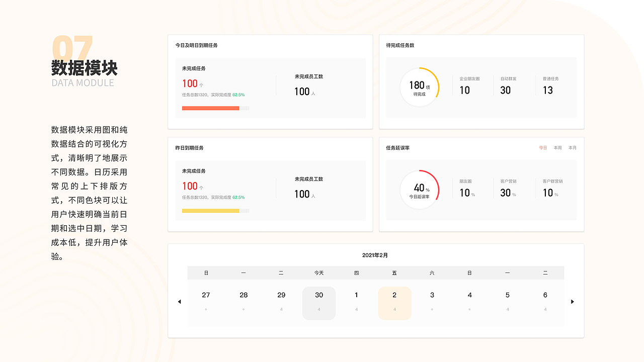The image size is (644, 362).
Task: Click the 普通任务 count of 13
Action: [x=548, y=90]
